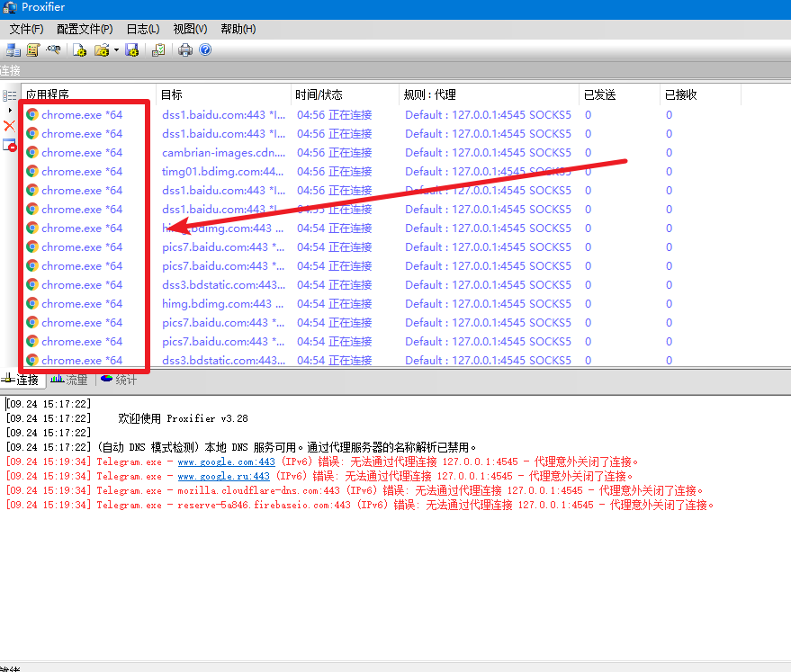Click the small black arrow in left strip
Screen dimensions: 791x672
[x=10, y=110]
